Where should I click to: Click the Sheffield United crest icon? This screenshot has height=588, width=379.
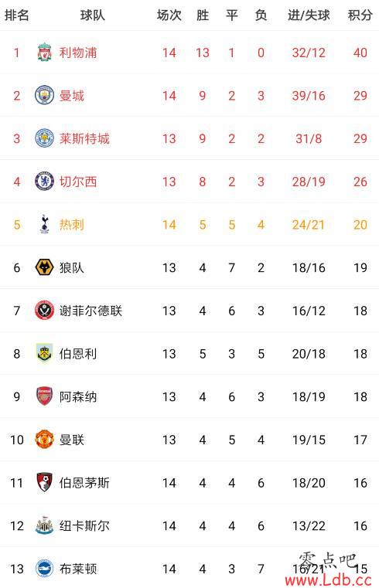pos(44,311)
